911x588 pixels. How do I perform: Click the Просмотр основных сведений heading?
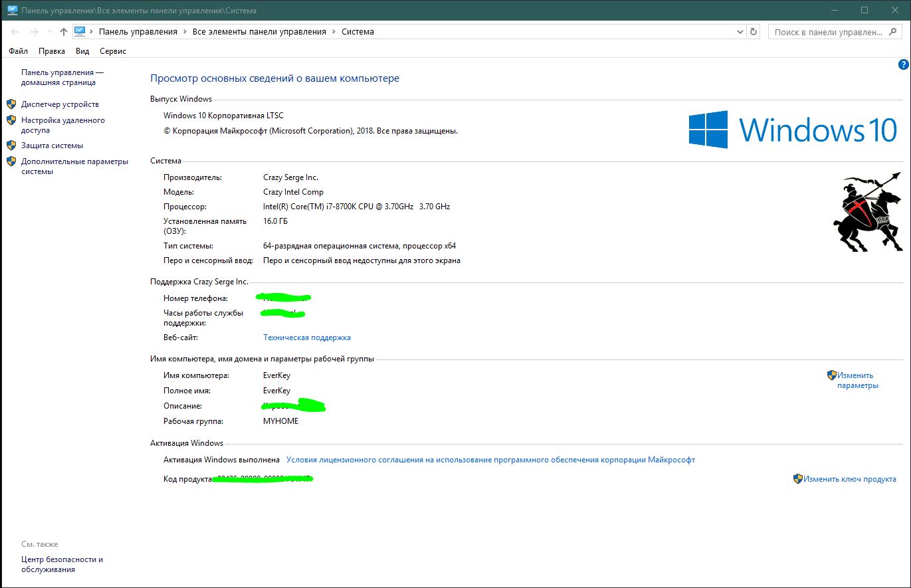point(274,78)
